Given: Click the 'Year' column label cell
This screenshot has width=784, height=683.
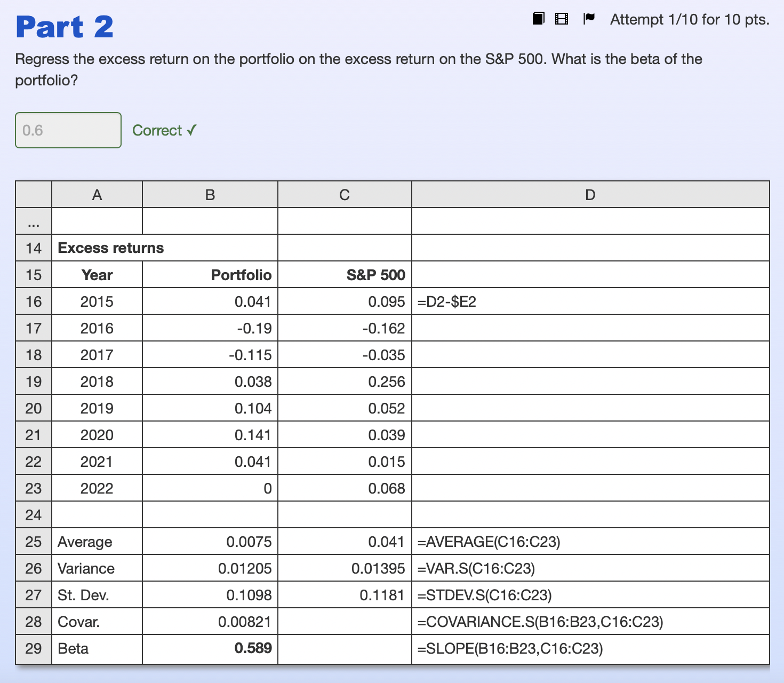Looking at the screenshot, I should [97, 275].
